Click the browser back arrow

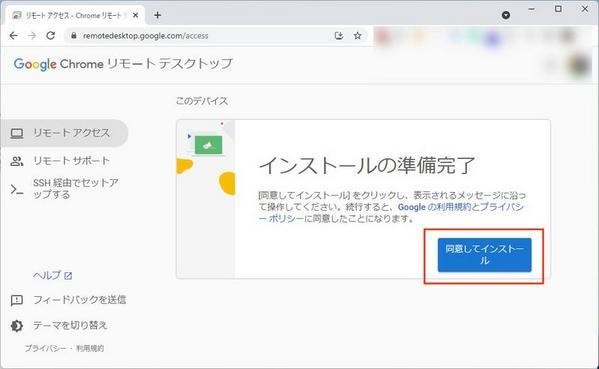point(13,36)
